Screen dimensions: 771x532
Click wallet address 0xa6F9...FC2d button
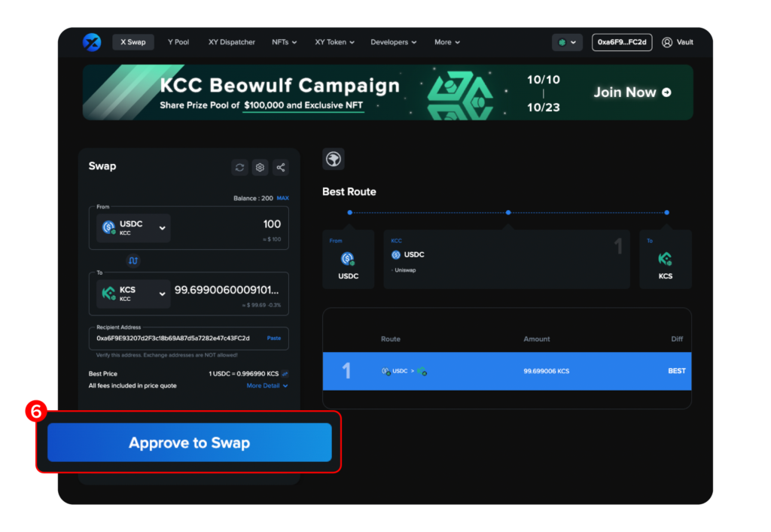point(622,42)
